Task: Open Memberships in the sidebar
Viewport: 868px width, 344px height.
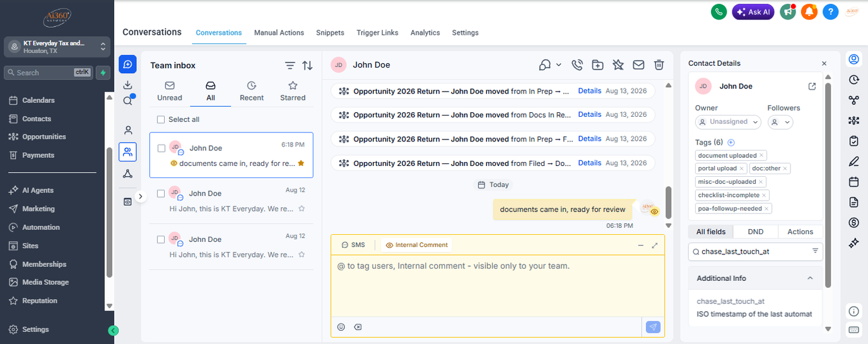Action: (x=44, y=264)
